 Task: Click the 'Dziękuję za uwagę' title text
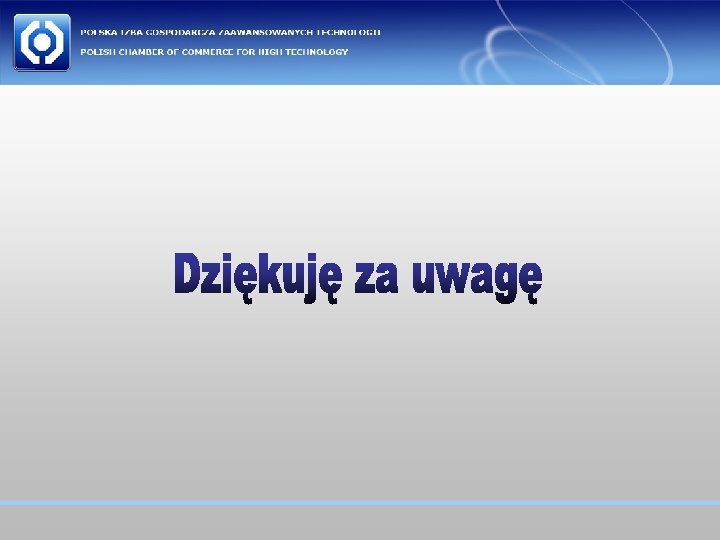[358, 277]
